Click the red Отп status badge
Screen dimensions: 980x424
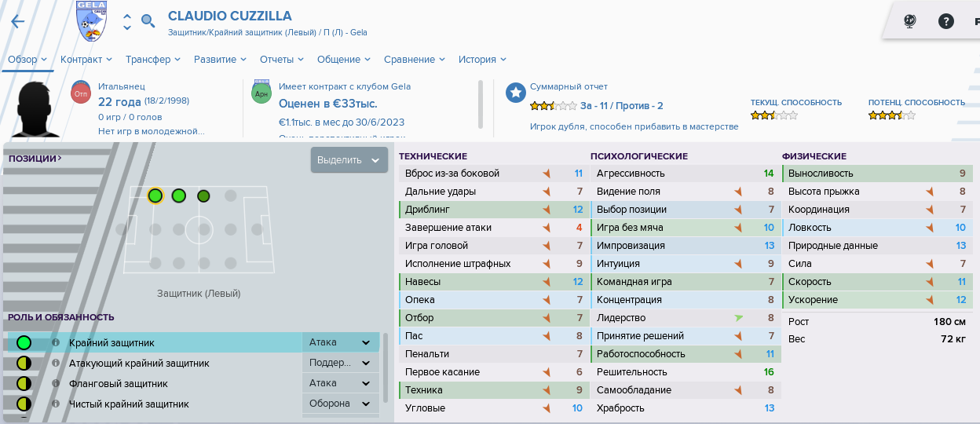click(81, 93)
